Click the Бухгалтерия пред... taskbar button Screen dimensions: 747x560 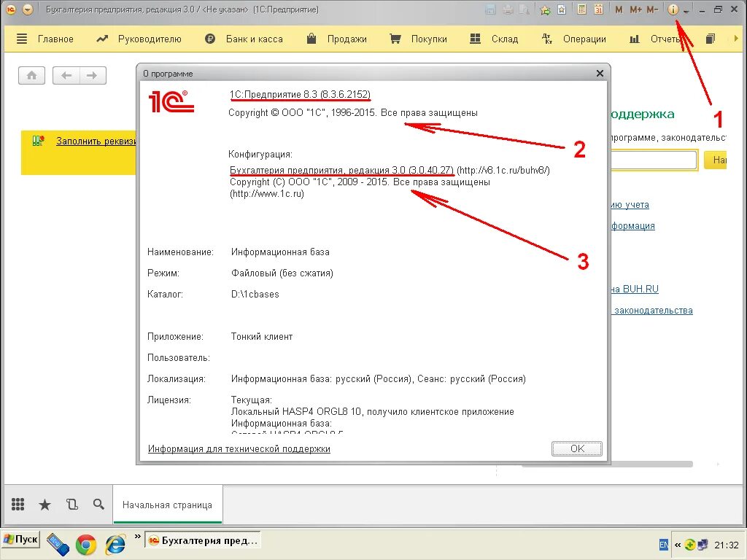coord(203,540)
